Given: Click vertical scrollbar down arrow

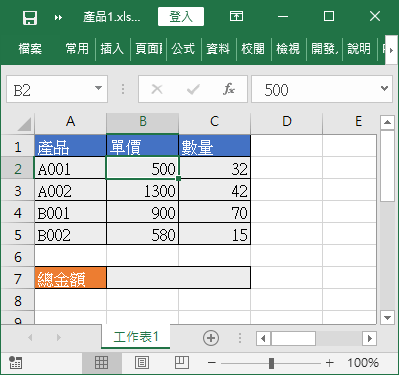Looking at the screenshot, I should coord(387,318).
